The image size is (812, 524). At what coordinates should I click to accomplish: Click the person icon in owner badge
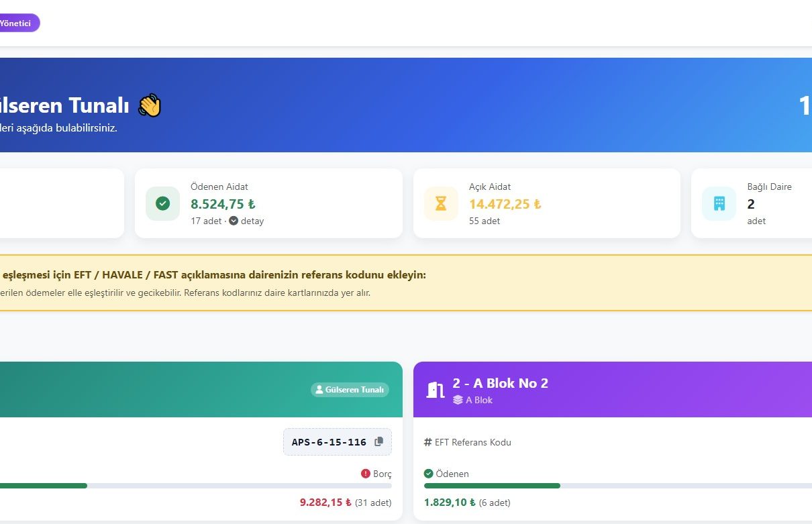coord(319,390)
